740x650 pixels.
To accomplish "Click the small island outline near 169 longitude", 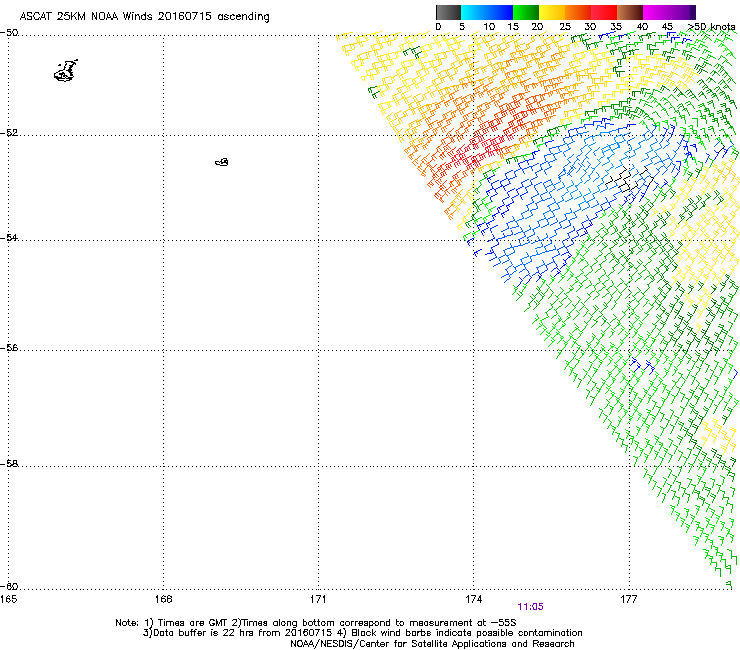I will (222, 162).
